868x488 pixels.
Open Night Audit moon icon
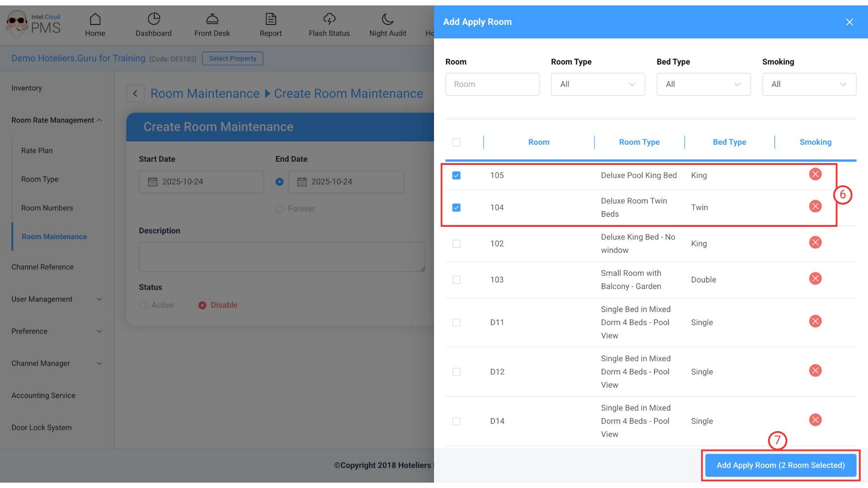point(387,19)
